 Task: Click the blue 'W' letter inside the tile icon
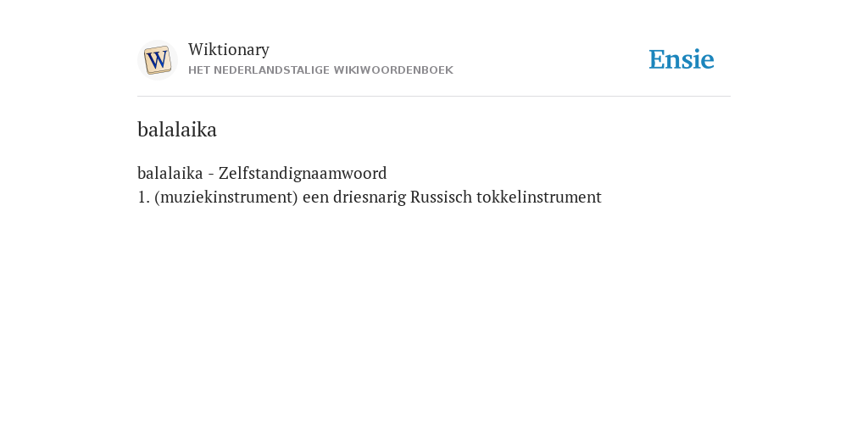tap(158, 60)
